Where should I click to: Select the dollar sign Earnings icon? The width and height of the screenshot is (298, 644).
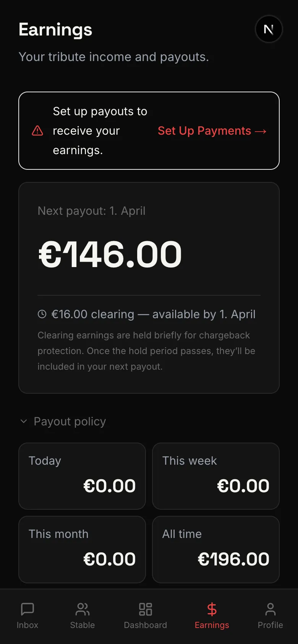(212, 608)
